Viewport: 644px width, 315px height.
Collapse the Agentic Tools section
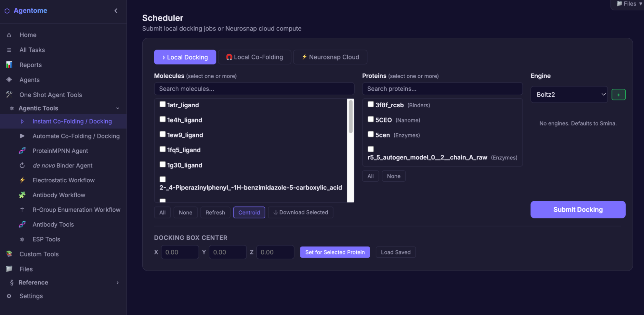click(x=117, y=108)
